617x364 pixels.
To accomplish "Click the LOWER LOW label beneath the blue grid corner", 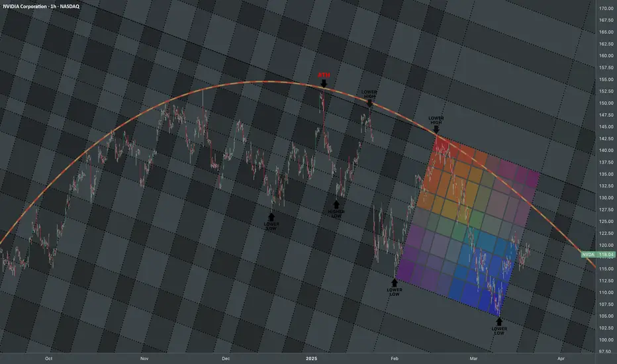I will [x=499, y=331].
